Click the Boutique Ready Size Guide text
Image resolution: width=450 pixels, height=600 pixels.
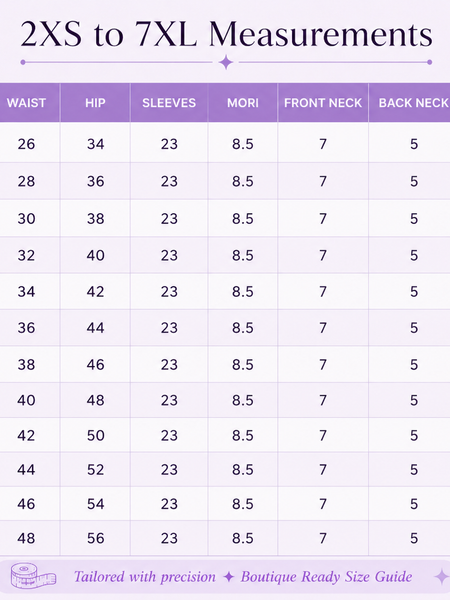pyautogui.click(x=326, y=577)
